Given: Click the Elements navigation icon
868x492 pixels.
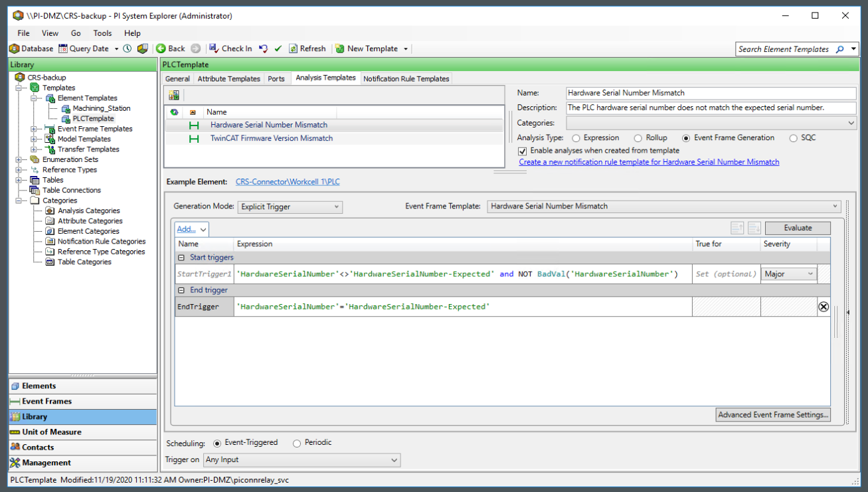Looking at the screenshot, I should pyautogui.click(x=15, y=386).
